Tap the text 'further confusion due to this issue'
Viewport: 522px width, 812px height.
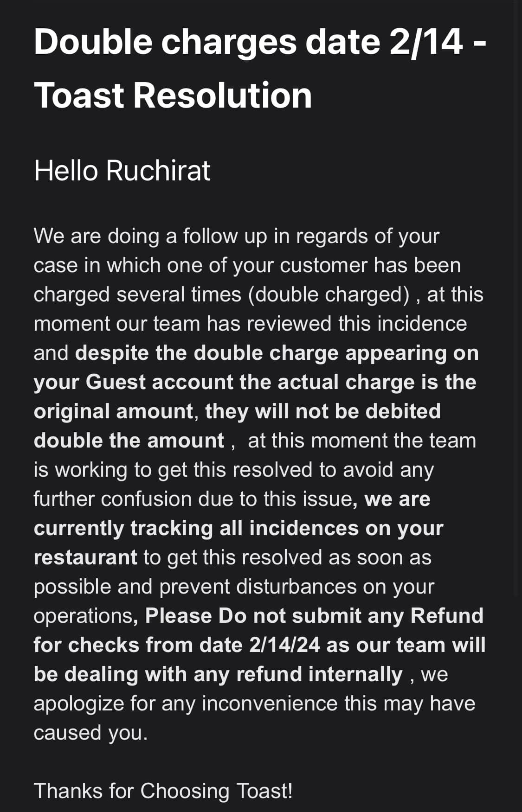[193, 499]
